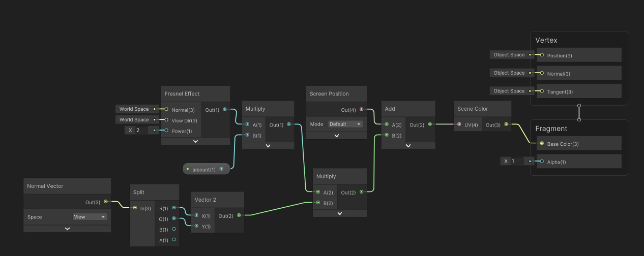Open the Screen Position Mode dropdown

pyautogui.click(x=345, y=124)
